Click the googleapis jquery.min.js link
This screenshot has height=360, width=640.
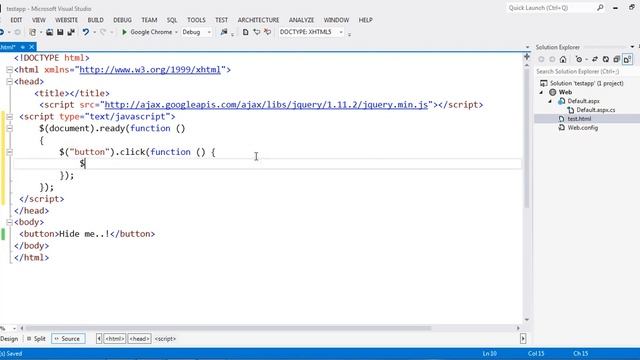tap(266, 105)
